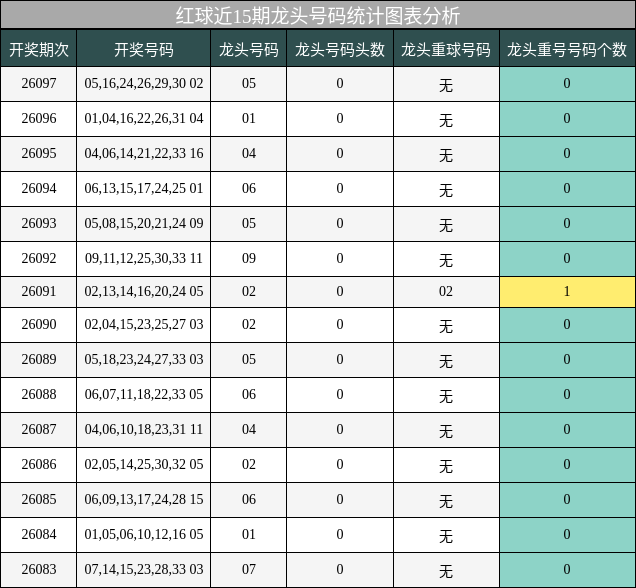Click numbers 04,06,14,21,22,33 16
Screen dimensions: 636x588
[x=144, y=154]
